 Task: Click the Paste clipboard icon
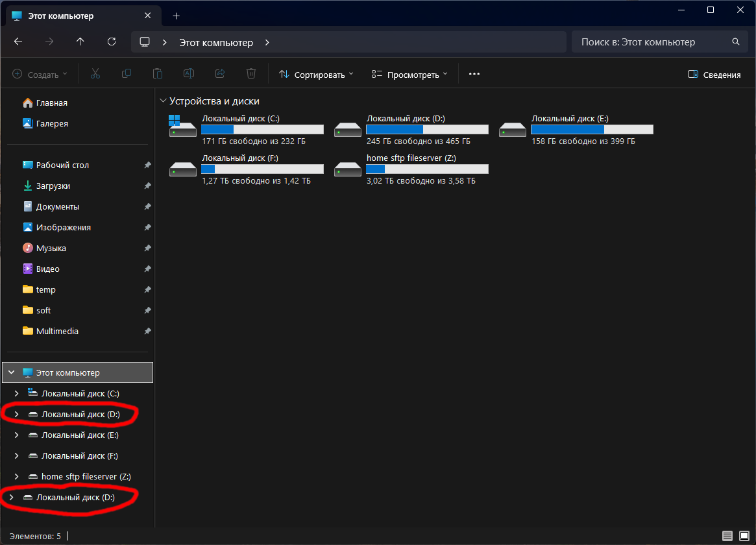pyautogui.click(x=158, y=74)
